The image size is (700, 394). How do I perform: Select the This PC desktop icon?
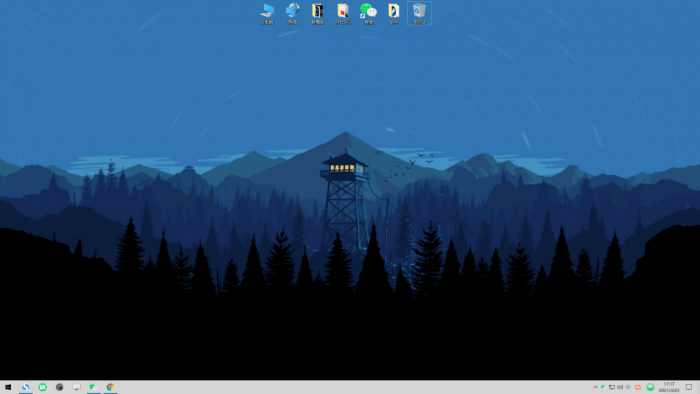coord(267,13)
